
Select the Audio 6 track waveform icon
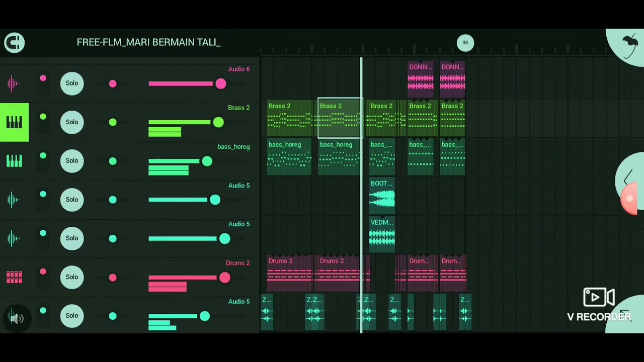pos(14,83)
